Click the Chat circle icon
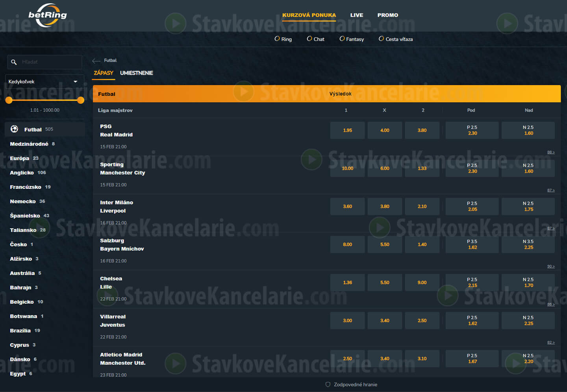The height and width of the screenshot is (392, 567). point(309,39)
